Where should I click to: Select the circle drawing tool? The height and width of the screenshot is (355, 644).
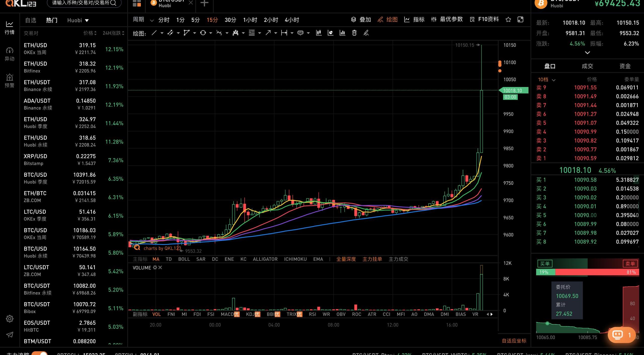tap(203, 33)
